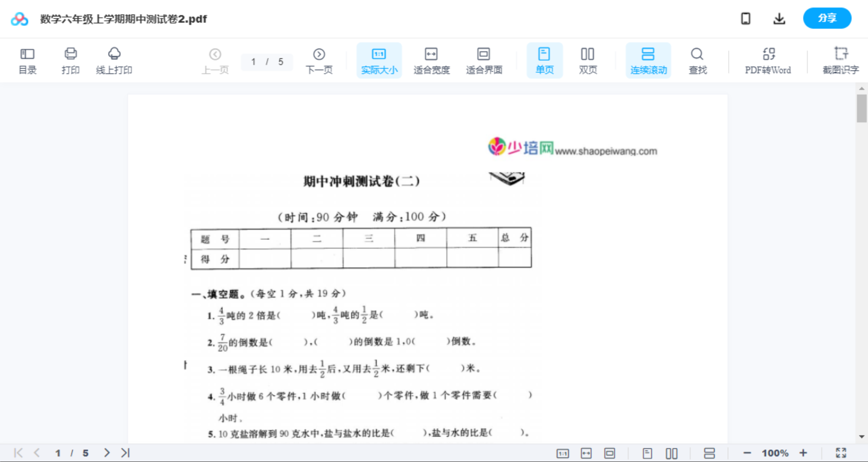
Task: Toggle 双页 double-page view mode
Action: [588, 60]
